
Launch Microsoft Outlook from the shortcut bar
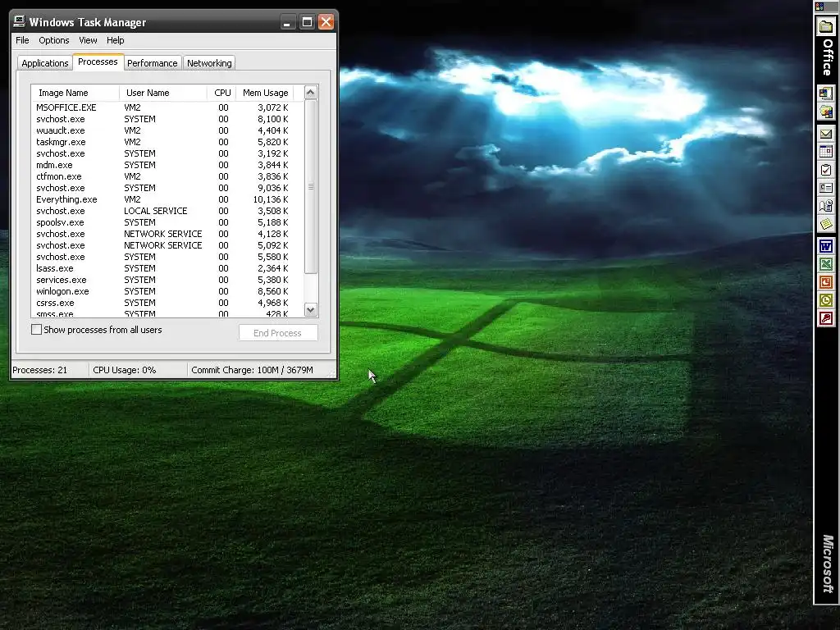click(x=825, y=300)
